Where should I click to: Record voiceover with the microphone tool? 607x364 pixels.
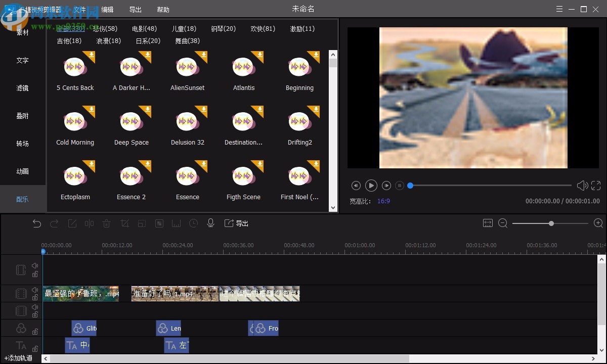[210, 223]
